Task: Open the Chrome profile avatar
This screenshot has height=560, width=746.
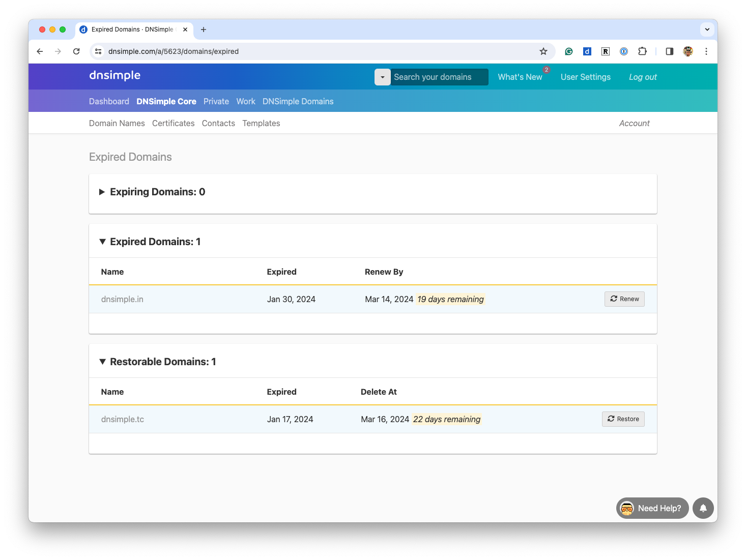Action: click(688, 51)
